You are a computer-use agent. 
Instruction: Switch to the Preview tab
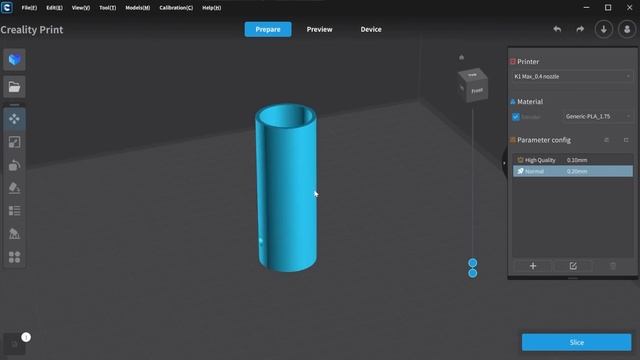(320, 29)
